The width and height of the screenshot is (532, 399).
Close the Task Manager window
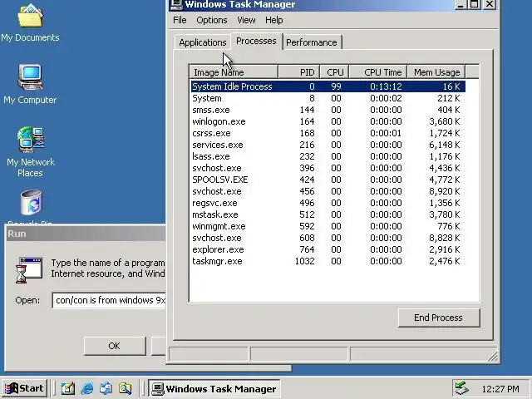(x=490, y=4)
